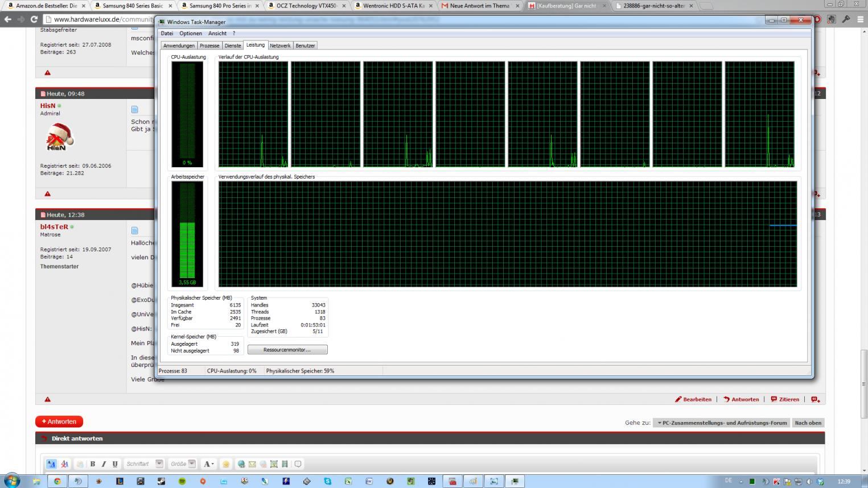Toggle italic formatting in reply editor

coord(104,464)
